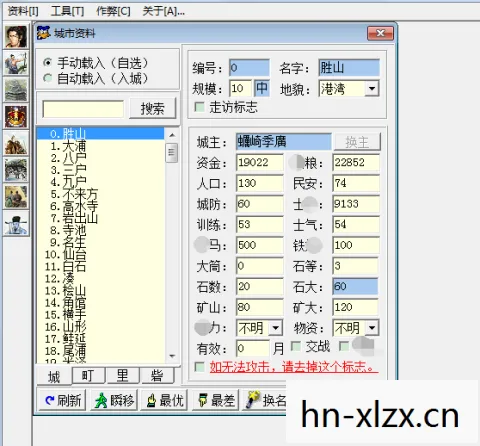
Task: Click the archer warrior sidebar icon
Action: coord(16,63)
